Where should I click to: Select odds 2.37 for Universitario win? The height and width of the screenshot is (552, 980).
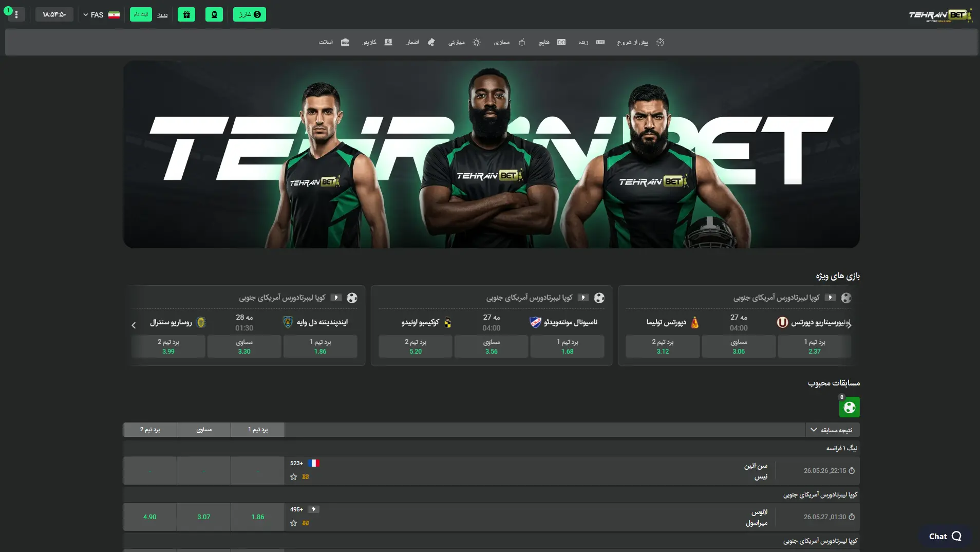pyautogui.click(x=814, y=346)
